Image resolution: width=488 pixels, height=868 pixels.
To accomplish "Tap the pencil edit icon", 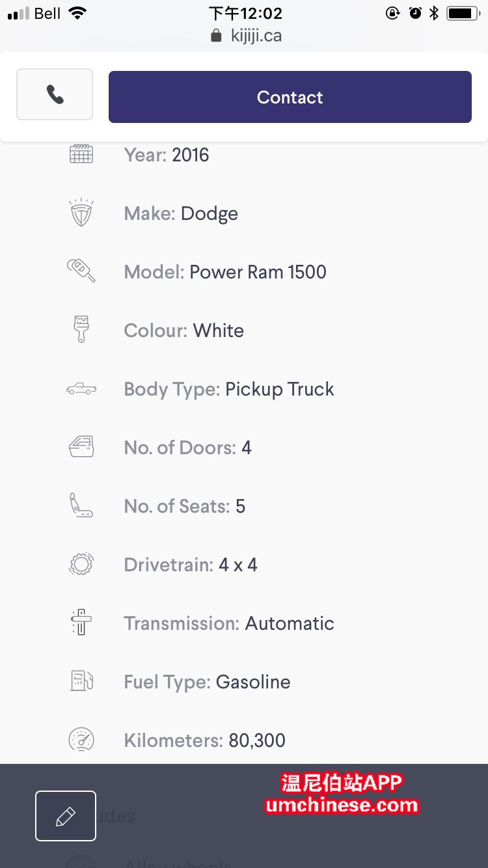I will point(66,816).
